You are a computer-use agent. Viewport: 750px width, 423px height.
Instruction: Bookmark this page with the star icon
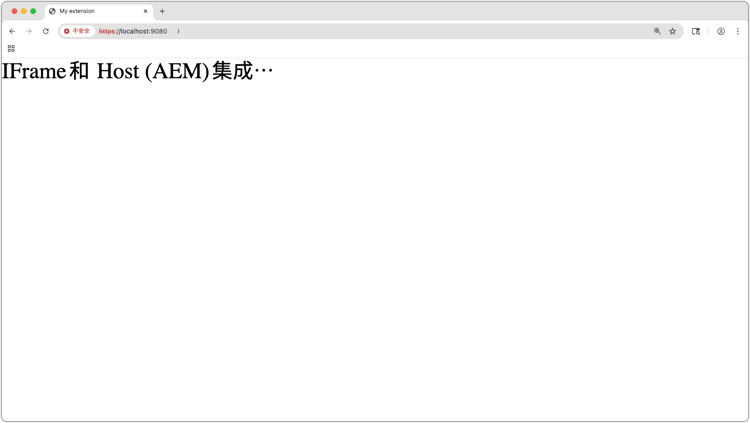click(x=673, y=31)
